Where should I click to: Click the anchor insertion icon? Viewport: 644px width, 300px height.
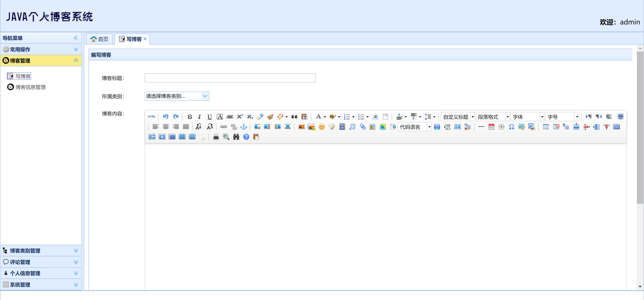244,127
